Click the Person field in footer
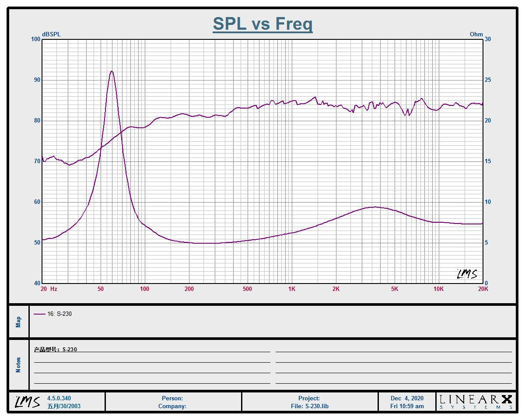Image resolution: width=525 pixels, height=420 pixels. [x=172, y=398]
